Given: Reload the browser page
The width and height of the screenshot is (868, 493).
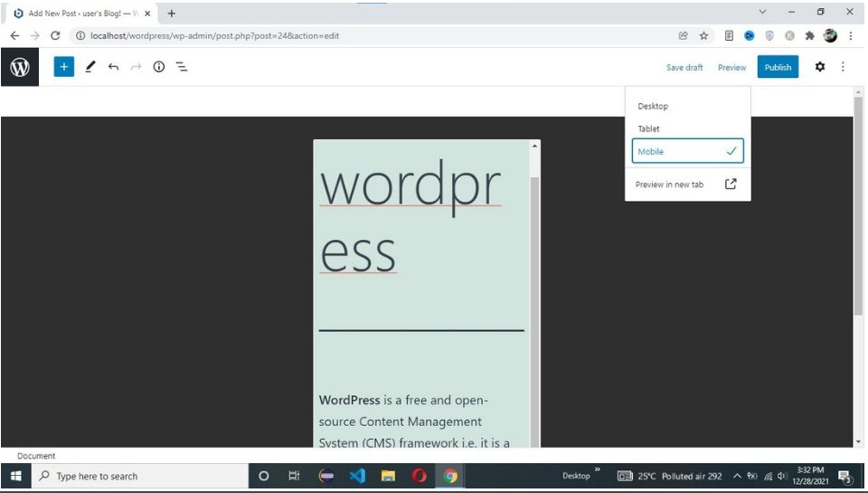Looking at the screenshot, I should point(55,35).
